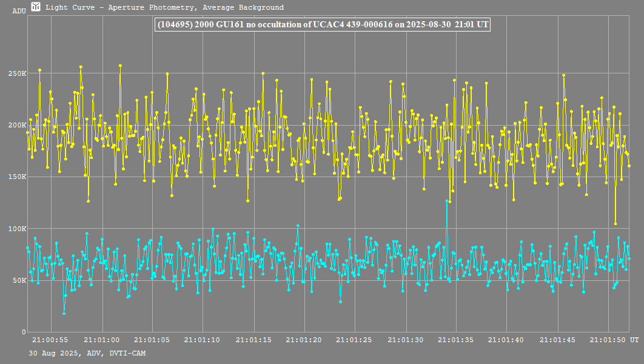Click the 200K label on the vertical axis
Image resolution: width=644 pixels, height=364 pixels.
tap(16, 125)
